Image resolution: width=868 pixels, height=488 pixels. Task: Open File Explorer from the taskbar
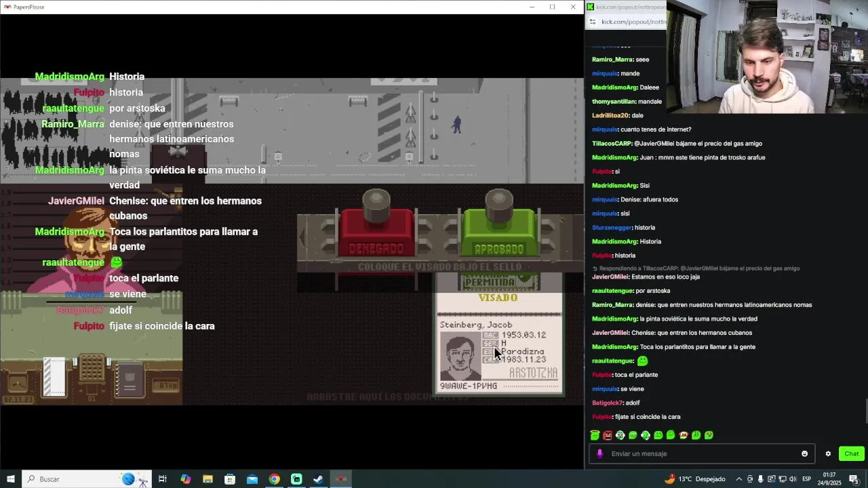pos(208,479)
